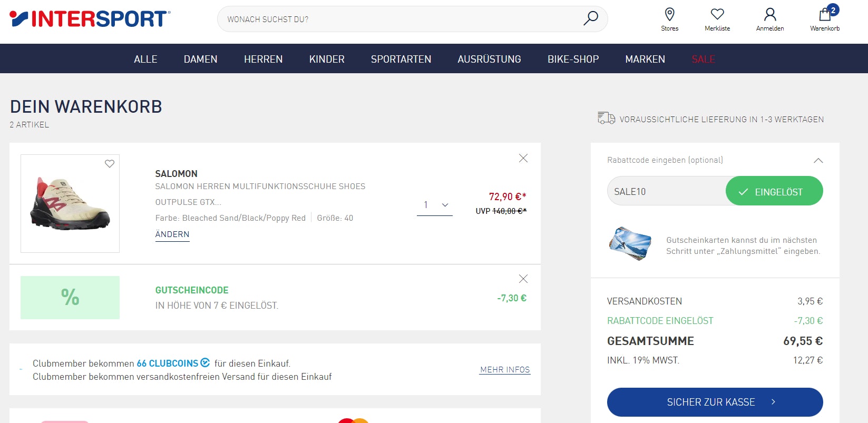Click the green percent voucher icon
Image resolution: width=868 pixels, height=423 pixels.
click(70, 297)
